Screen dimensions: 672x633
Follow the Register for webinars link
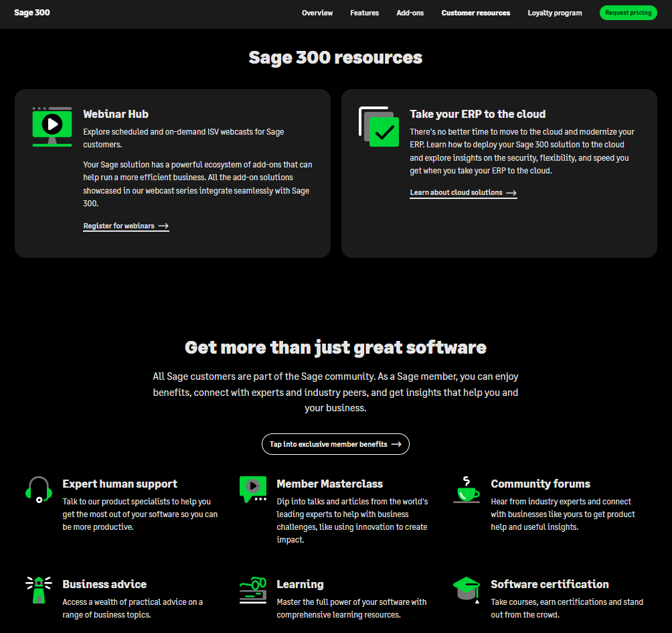[x=126, y=226]
